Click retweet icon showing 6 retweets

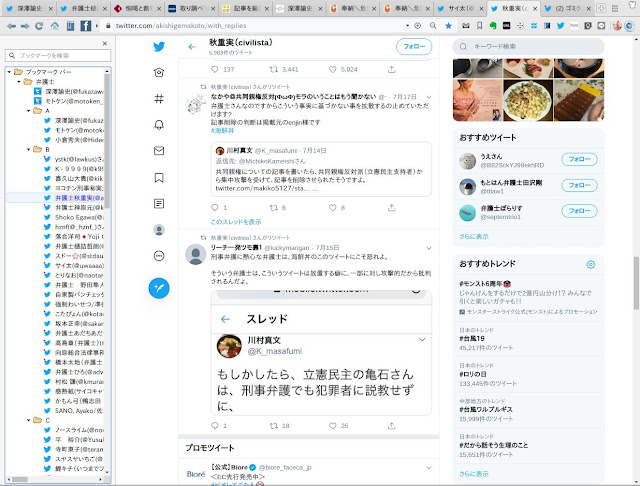point(274,208)
